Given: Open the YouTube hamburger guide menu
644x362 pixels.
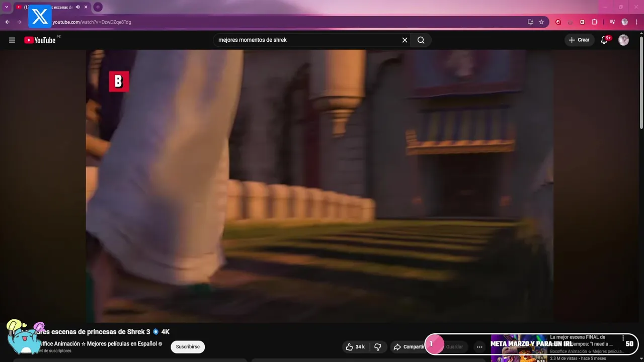Looking at the screenshot, I should pos(12,40).
